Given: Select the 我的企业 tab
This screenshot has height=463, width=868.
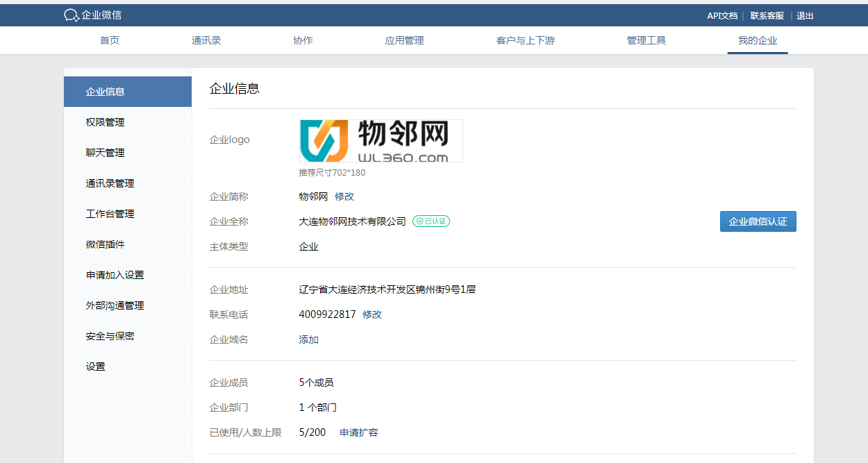Looking at the screenshot, I should [x=758, y=40].
